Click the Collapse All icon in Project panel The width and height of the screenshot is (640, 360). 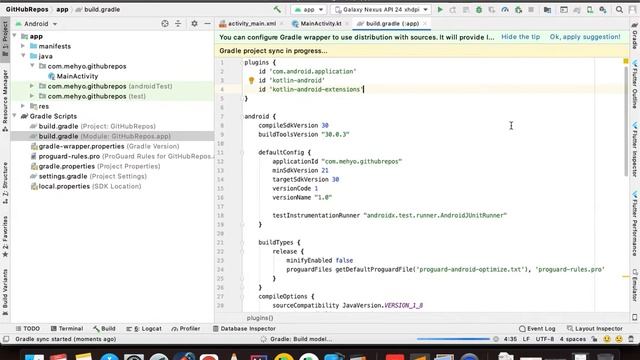click(178, 24)
